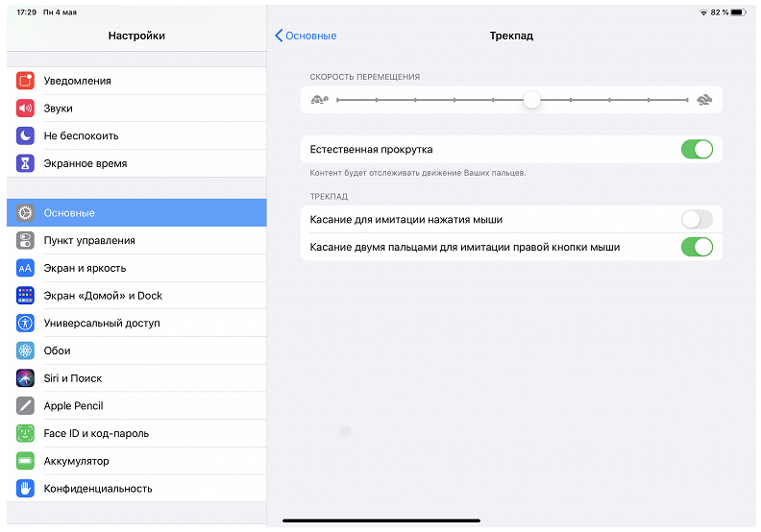761x532 pixels.
Task: Click the battery indicator in the status bar
Action: tap(738, 12)
